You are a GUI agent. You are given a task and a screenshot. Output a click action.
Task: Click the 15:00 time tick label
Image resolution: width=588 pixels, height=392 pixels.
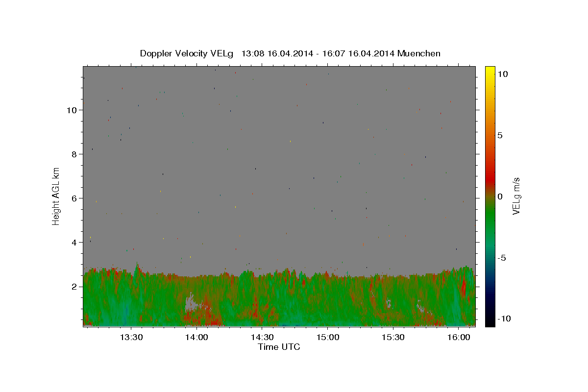coord(328,337)
